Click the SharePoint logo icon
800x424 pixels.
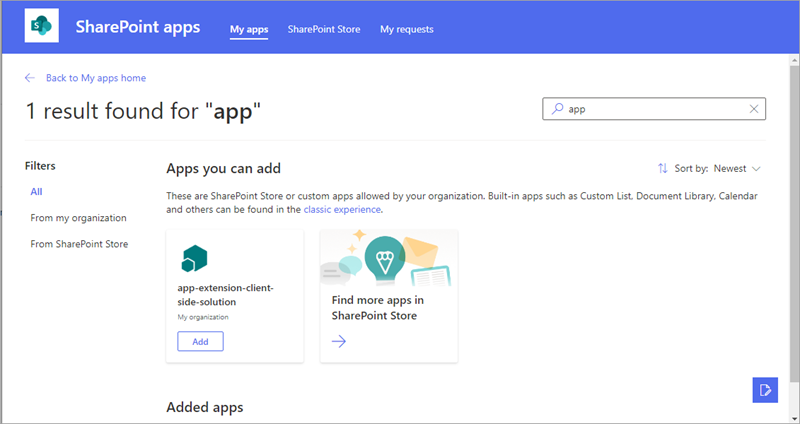(42, 26)
